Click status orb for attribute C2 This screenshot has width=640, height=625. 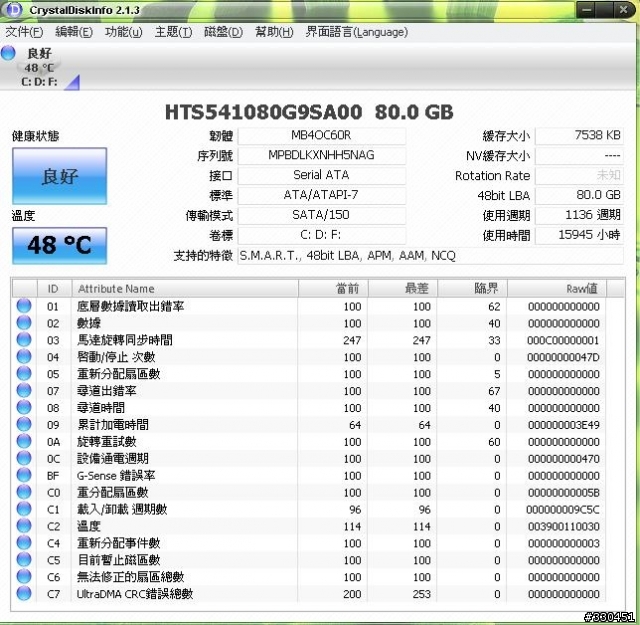point(24,525)
